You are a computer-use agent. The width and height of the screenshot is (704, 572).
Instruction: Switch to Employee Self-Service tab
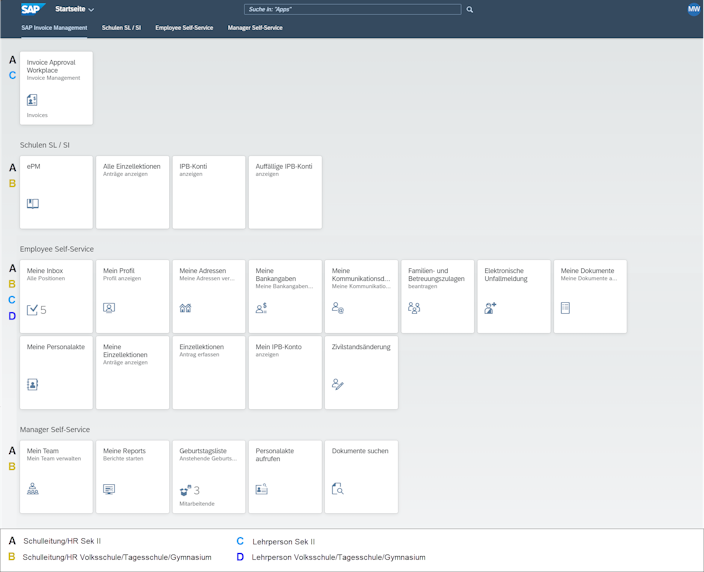point(184,28)
